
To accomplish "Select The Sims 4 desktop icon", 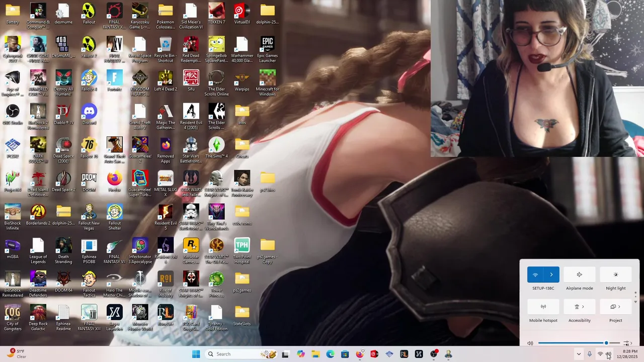I will point(216,148).
